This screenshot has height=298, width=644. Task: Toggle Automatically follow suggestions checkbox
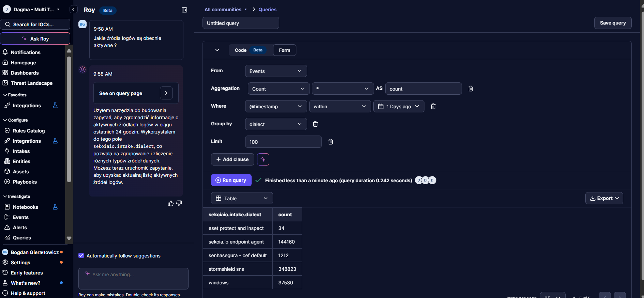tap(81, 255)
